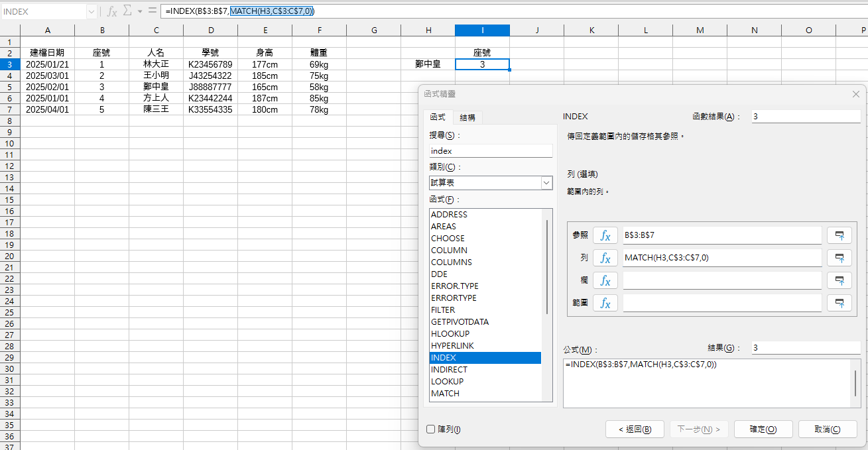Click the shrink button beside the 範圍 argument
Viewport: 868px width, 450px height.
click(x=839, y=303)
